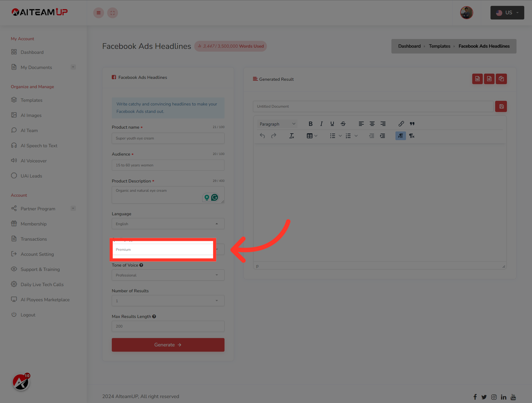Insert a link with the link icon
532x403 pixels.
click(x=401, y=124)
